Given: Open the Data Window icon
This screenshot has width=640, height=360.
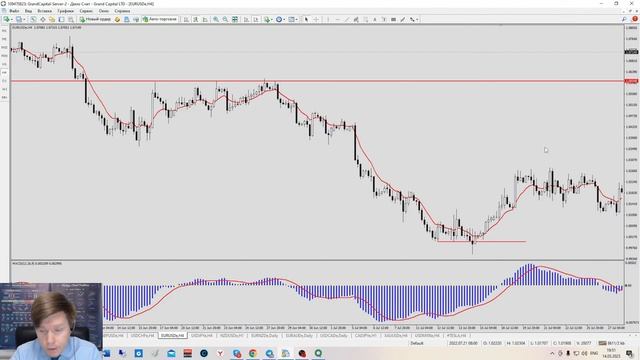Looking at the screenshot, I should 42,19.
